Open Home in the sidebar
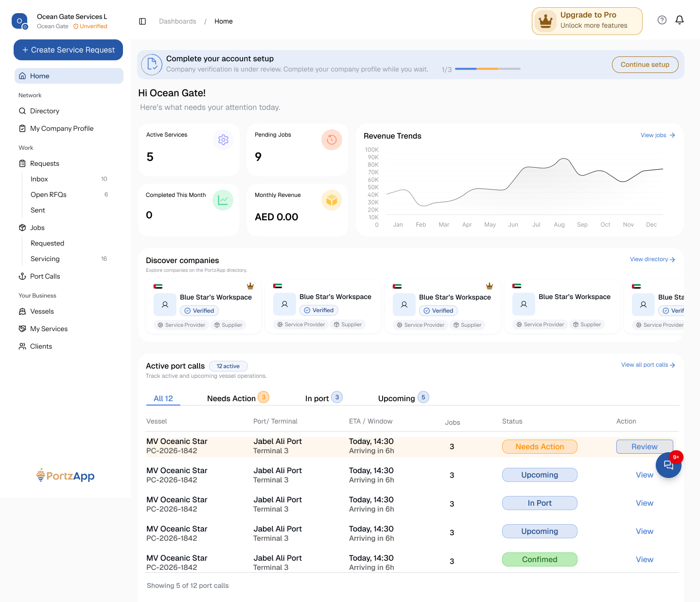 (x=69, y=76)
